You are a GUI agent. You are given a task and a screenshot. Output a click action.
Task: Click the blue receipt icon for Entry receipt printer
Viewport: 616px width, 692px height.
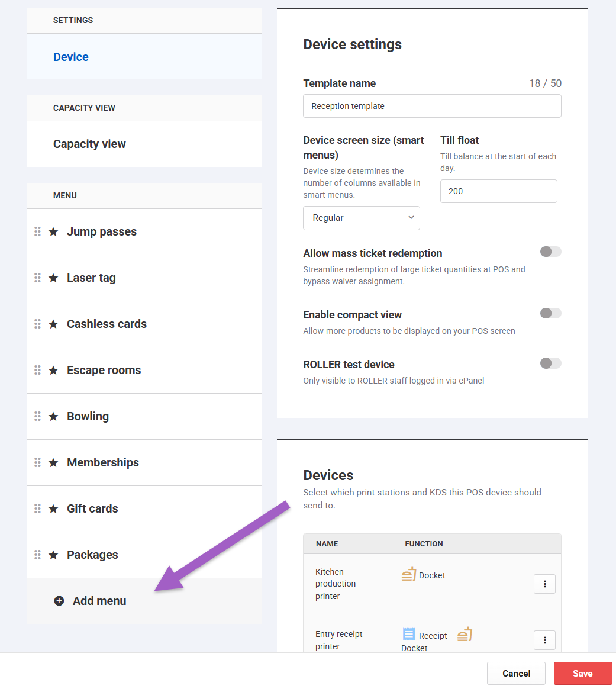[409, 635]
